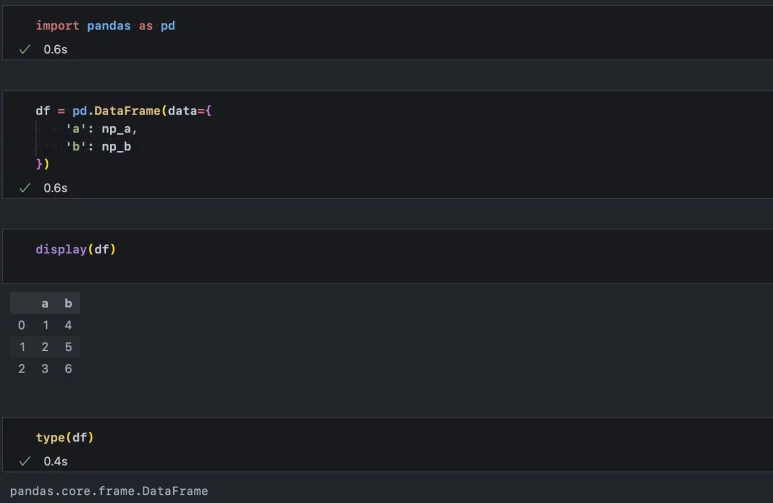
Task: Click the line containing 'a': np_a
Action: [x=100, y=129]
